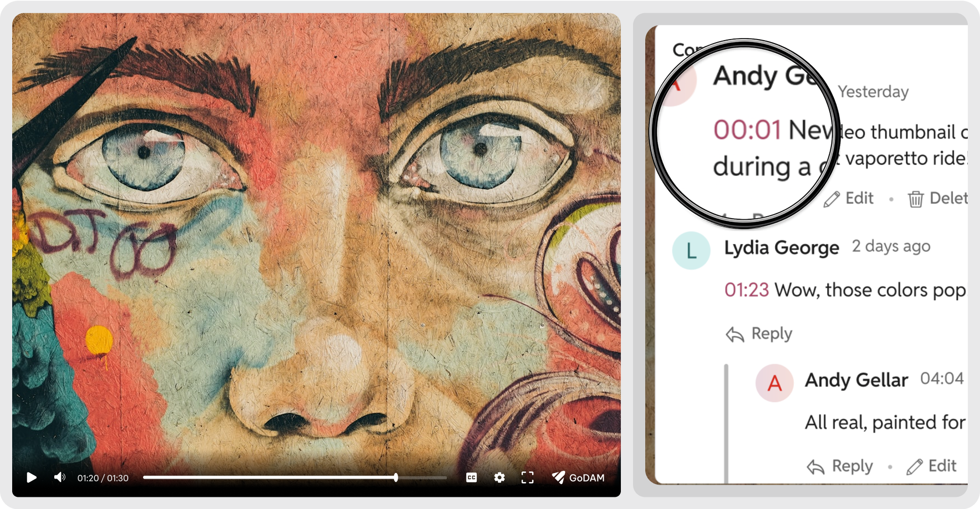Viewport: 980px width, 509px height.
Task: Open Lydia George's name link
Action: (782, 248)
